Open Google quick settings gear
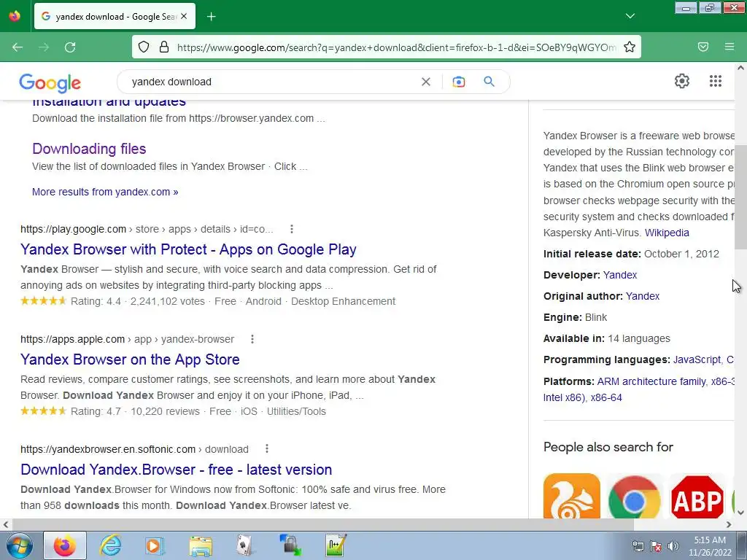The width and height of the screenshot is (747, 560). pyautogui.click(x=682, y=81)
